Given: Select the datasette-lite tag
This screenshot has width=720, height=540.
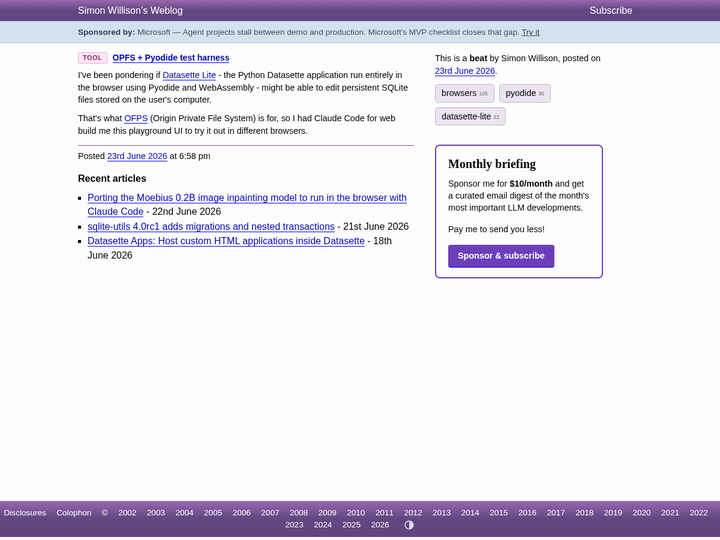Looking at the screenshot, I should [470, 117].
